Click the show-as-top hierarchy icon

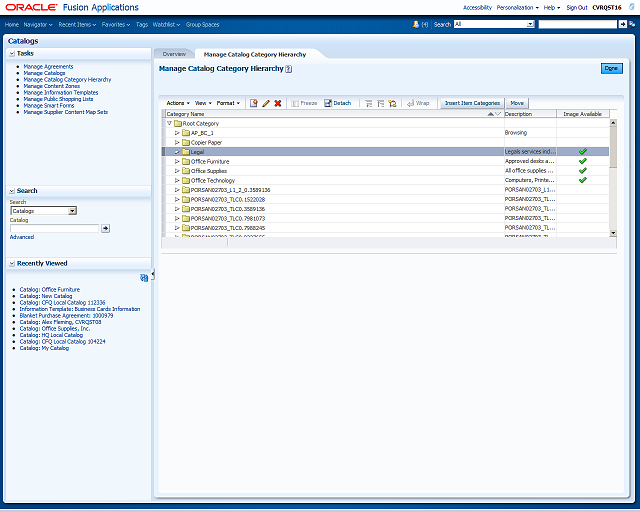[392, 104]
